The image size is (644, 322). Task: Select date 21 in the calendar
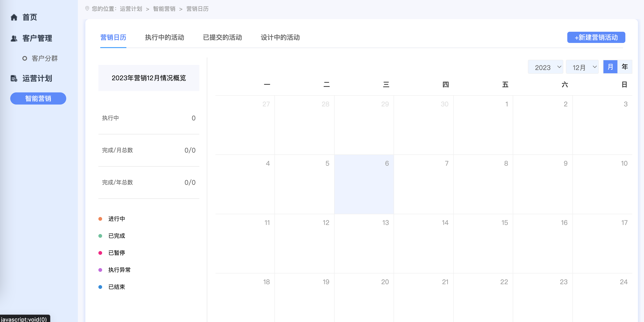424,298
